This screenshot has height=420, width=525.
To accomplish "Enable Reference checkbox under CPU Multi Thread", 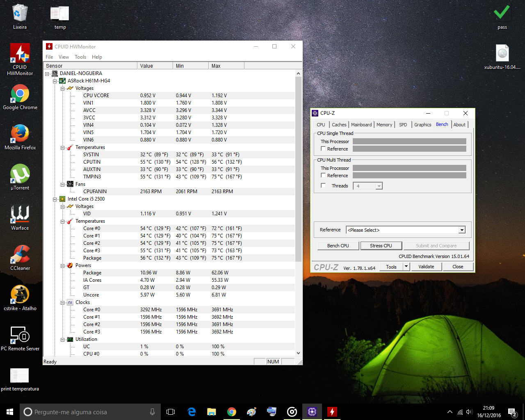I will click(323, 176).
